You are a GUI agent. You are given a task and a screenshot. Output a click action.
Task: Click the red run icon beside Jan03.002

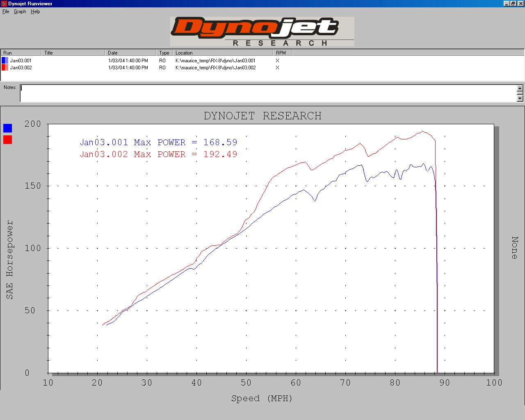pos(5,68)
